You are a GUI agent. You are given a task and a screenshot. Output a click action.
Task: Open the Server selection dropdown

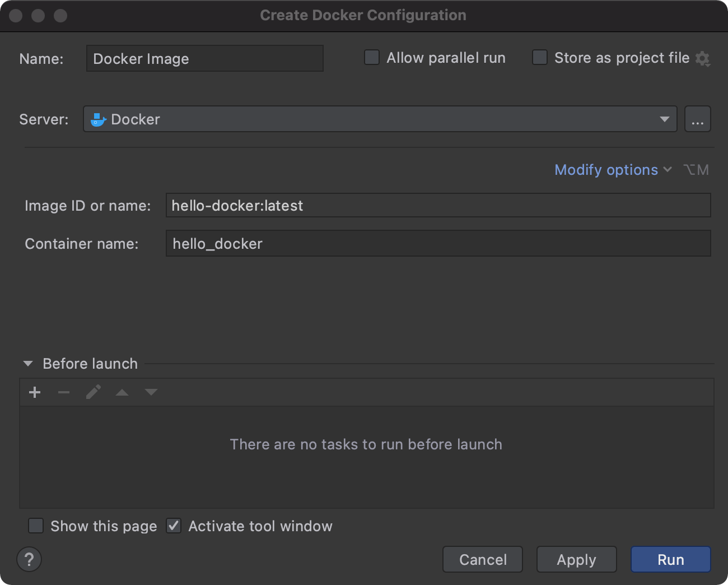(664, 119)
